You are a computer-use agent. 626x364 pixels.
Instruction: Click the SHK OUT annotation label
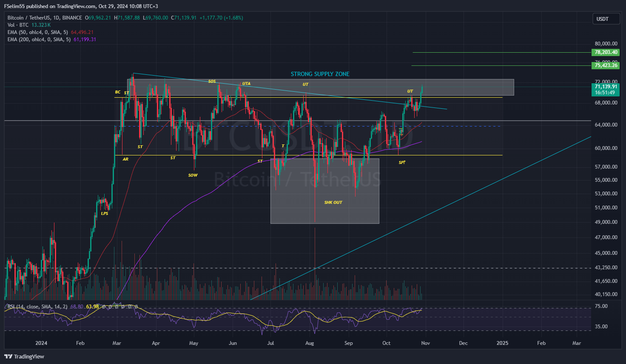click(x=333, y=203)
